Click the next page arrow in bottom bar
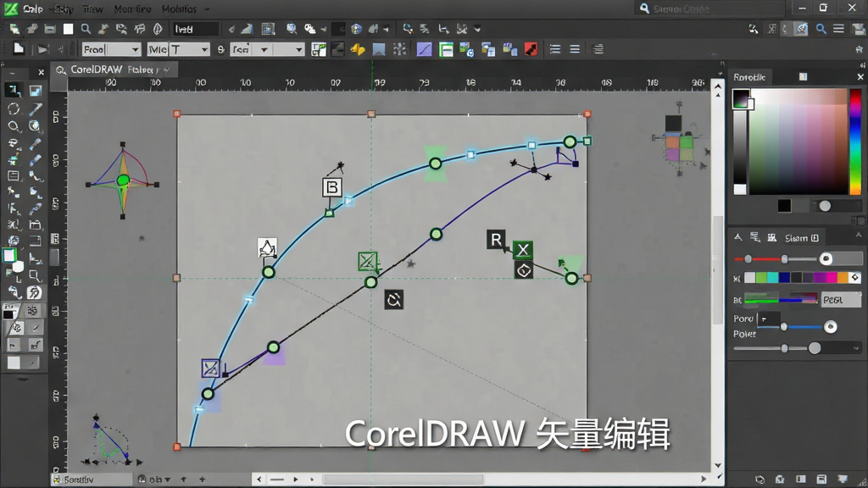 [x=296, y=480]
